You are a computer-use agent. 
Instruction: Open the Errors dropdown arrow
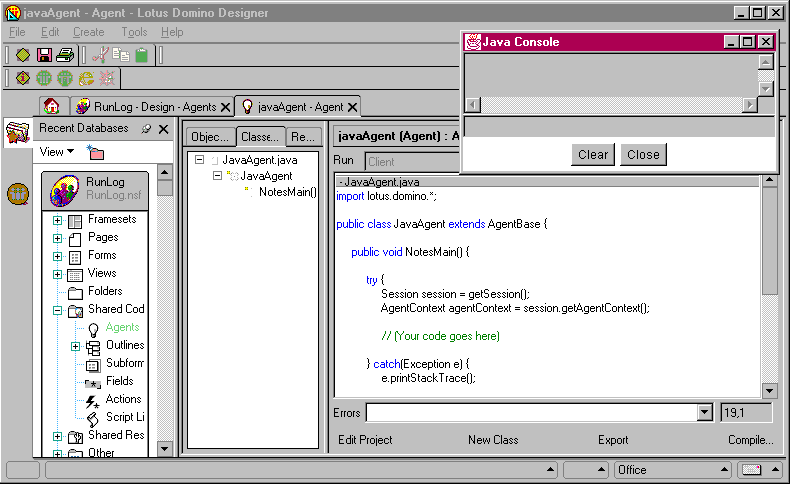[705, 412]
